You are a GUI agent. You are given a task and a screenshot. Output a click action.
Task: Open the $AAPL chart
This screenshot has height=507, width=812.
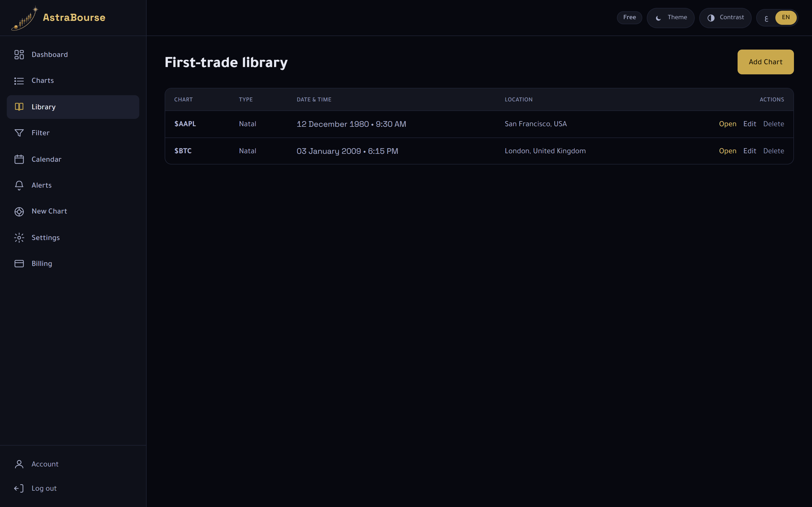click(727, 124)
